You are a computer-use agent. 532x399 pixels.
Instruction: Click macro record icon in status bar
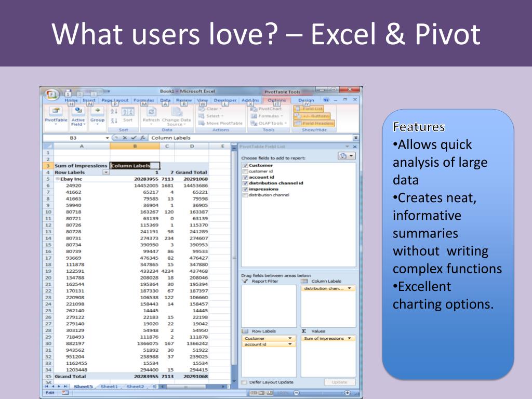click(x=65, y=393)
